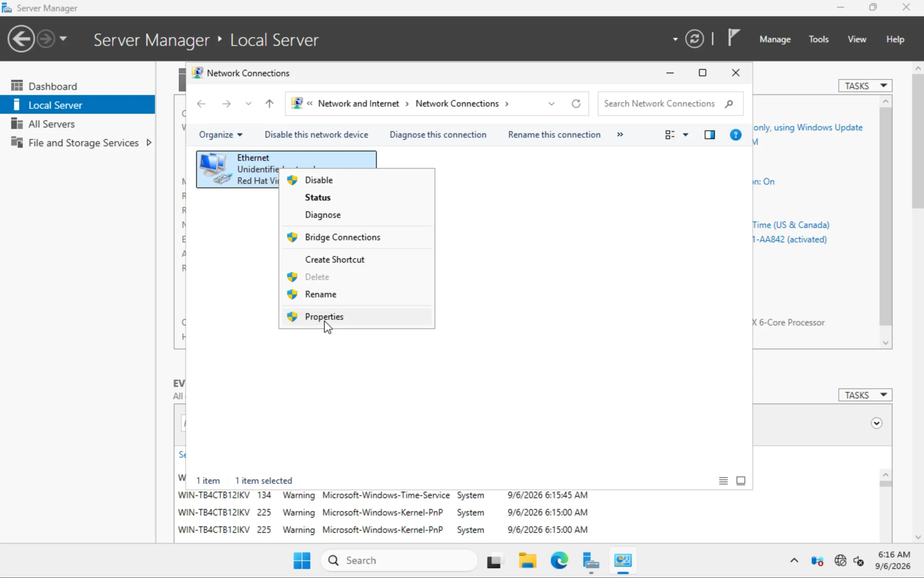Click the Server Manager back arrow button
This screenshot has width=924, height=578.
(21, 39)
